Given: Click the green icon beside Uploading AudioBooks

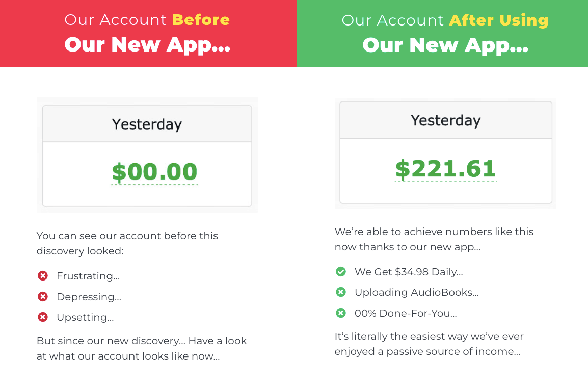Looking at the screenshot, I should tap(341, 292).
